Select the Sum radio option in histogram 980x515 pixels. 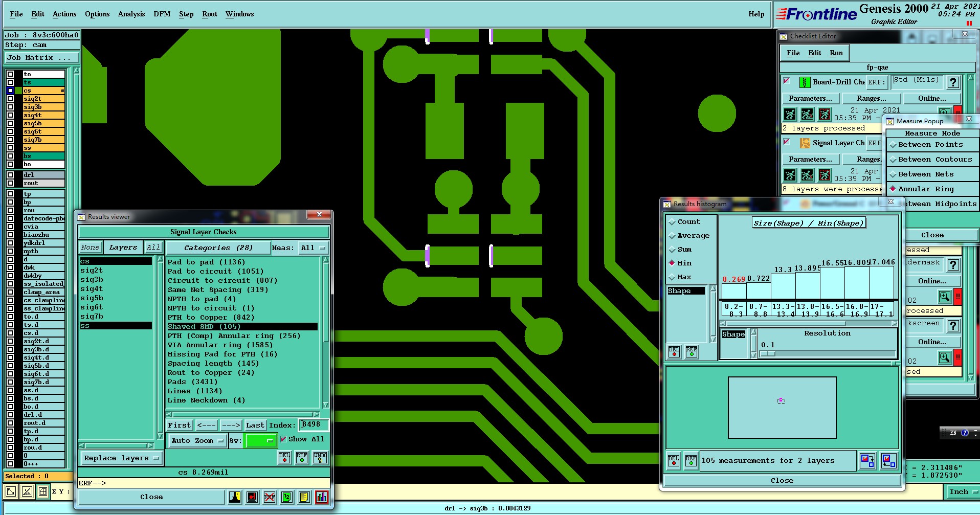tap(672, 250)
